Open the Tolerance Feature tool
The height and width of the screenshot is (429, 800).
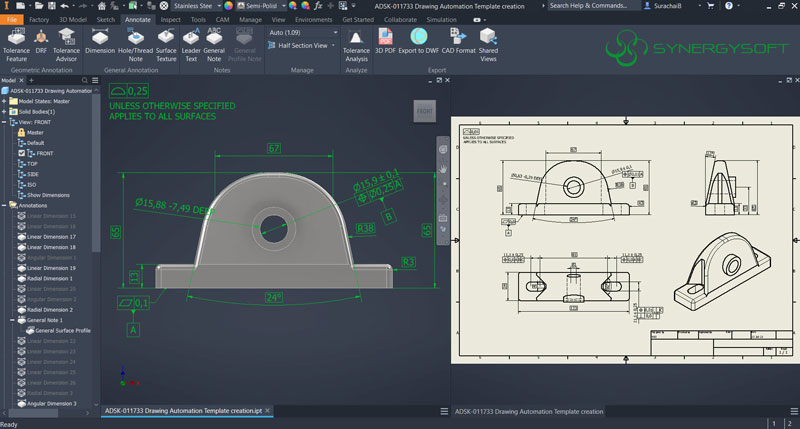(x=16, y=45)
